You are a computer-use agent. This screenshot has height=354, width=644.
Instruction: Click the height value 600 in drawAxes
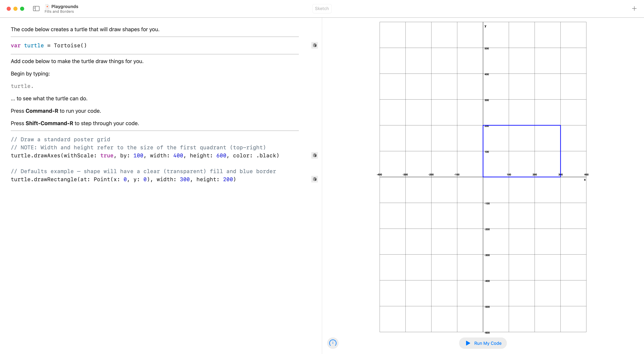(221, 156)
